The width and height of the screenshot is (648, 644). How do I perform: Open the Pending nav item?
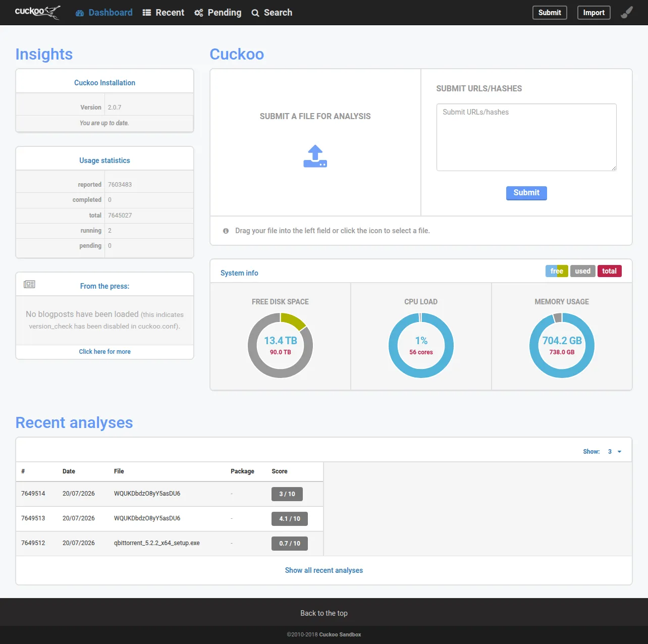tap(218, 13)
